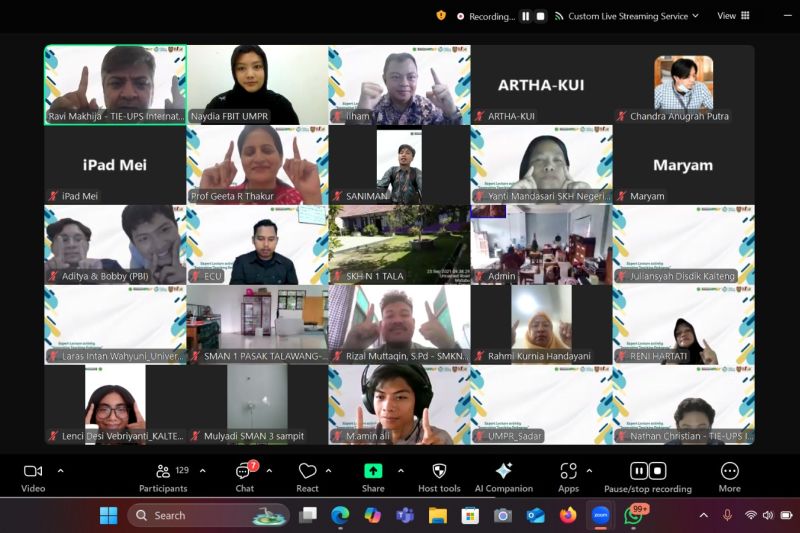The height and width of the screenshot is (533, 800).
Task: Open the Apps icon
Action: click(x=568, y=471)
